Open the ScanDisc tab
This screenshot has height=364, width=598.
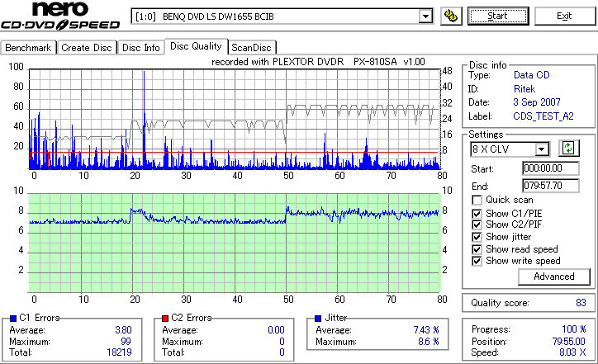[251, 48]
